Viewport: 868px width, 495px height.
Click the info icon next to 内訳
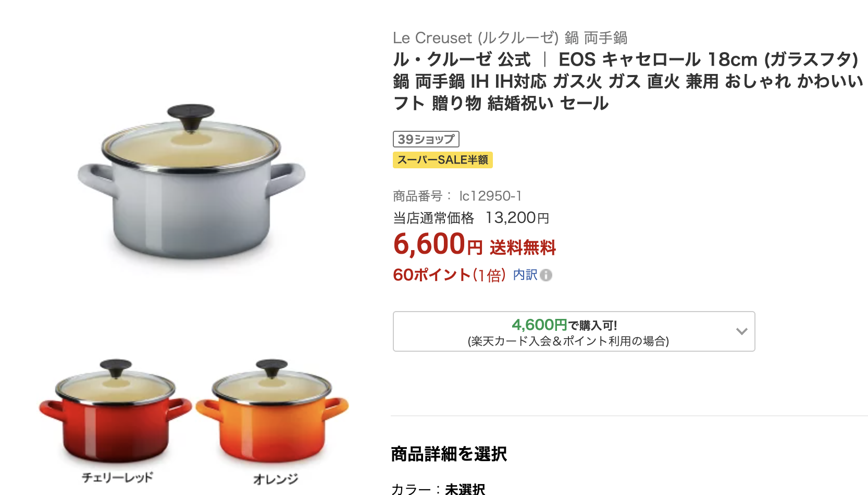[546, 275]
